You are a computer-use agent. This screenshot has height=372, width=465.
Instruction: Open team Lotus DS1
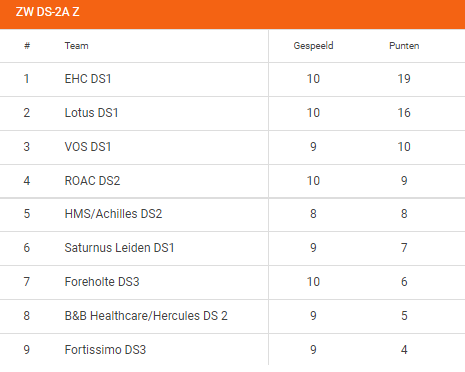[91, 113]
